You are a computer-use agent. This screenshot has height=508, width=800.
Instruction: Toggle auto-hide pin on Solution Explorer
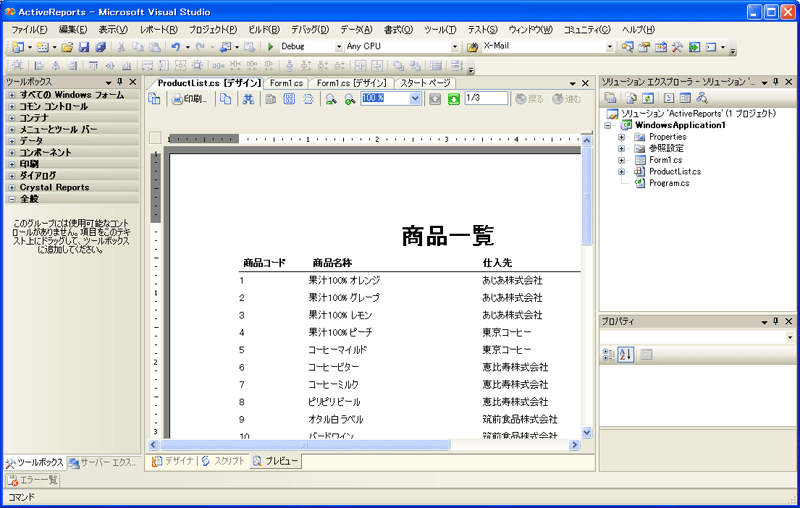(x=776, y=82)
